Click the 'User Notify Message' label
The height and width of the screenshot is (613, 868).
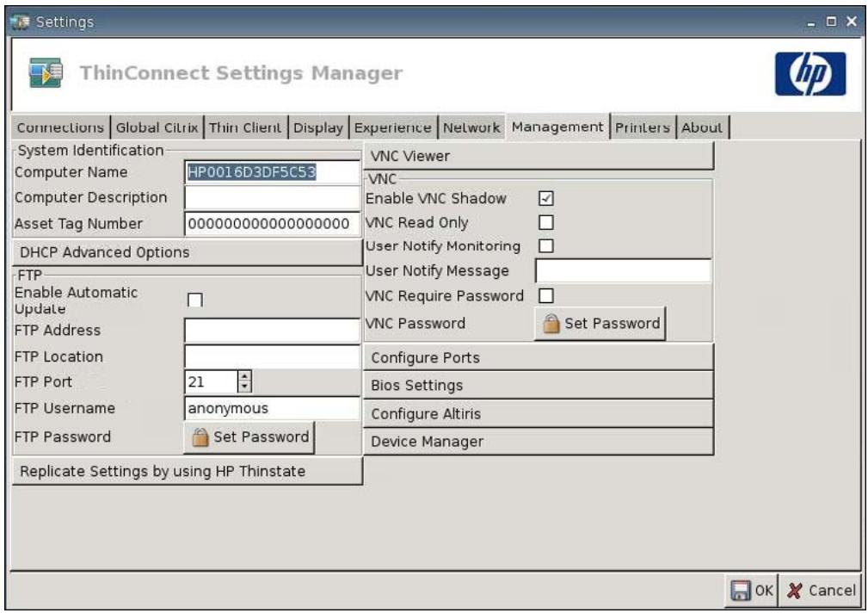(x=437, y=271)
